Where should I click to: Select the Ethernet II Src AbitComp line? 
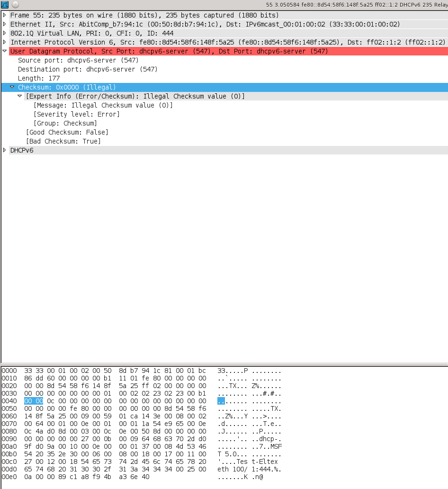point(229,24)
